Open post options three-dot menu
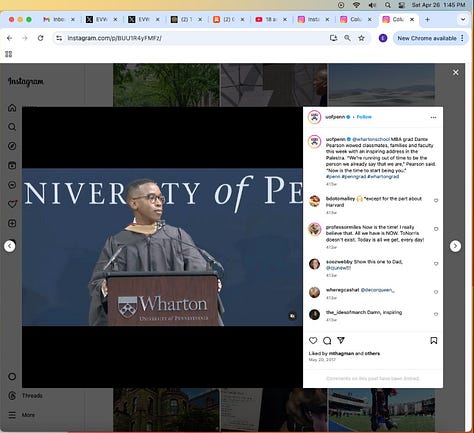Screen dimensions: 474x433 (x=433, y=117)
